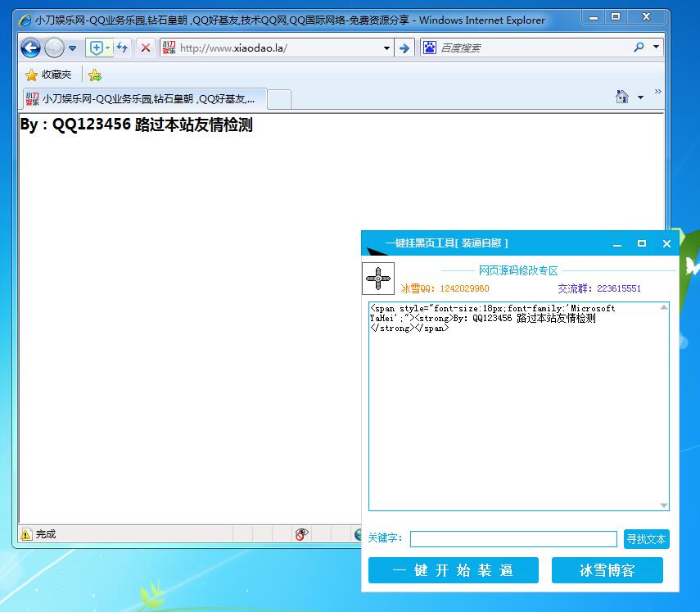The image size is (700, 612).
Task: Expand the recent pages dropdown arrow
Action: [72, 48]
